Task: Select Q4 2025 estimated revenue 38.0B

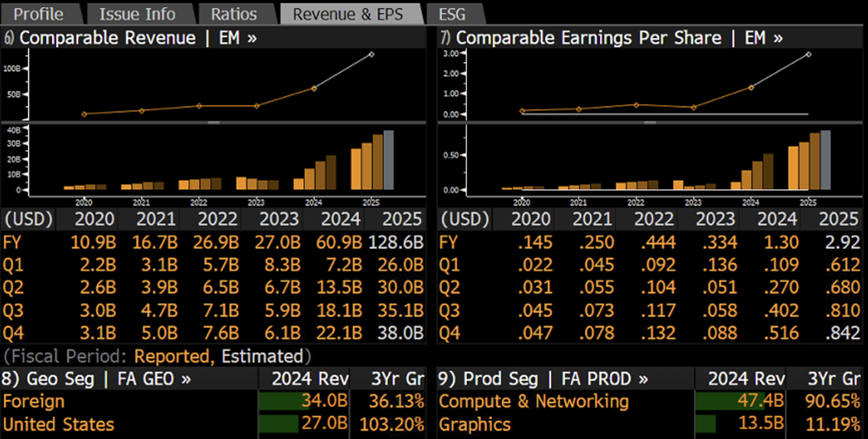Action: [x=400, y=333]
